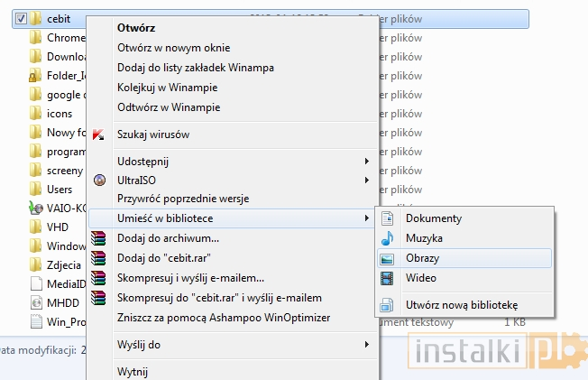This screenshot has height=380, width=588.
Task: Click the Wideo film strip icon
Action: [x=387, y=278]
